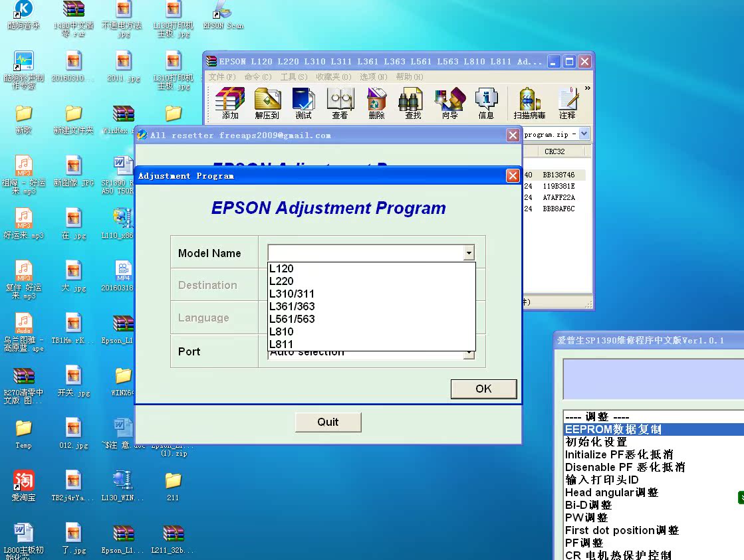The width and height of the screenshot is (744, 560).
Task: Click the WinRAR 查看 (View) toolbar icon
Action: click(x=340, y=103)
